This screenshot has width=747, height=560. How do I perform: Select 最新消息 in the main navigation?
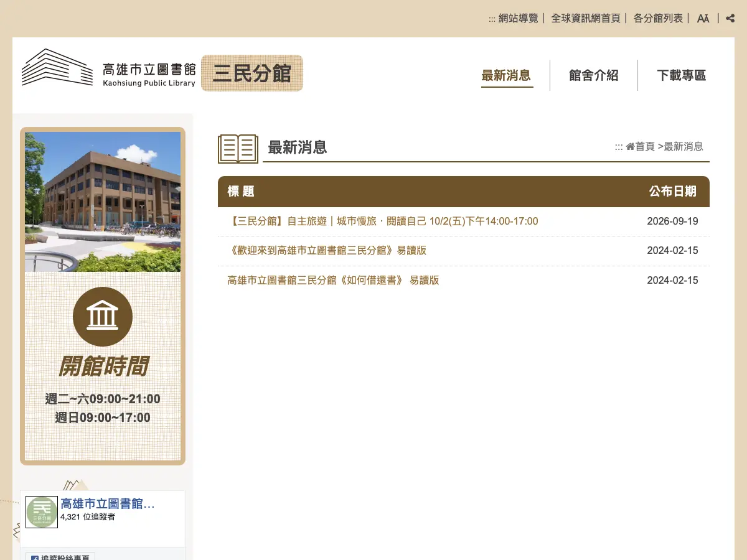[x=506, y=75]
